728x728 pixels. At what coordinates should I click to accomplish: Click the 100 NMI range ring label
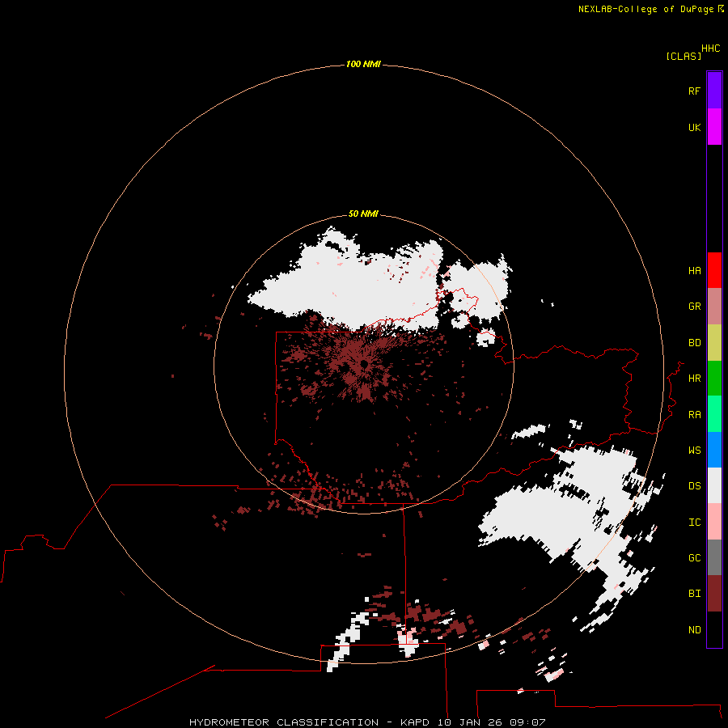pos(363,64)
